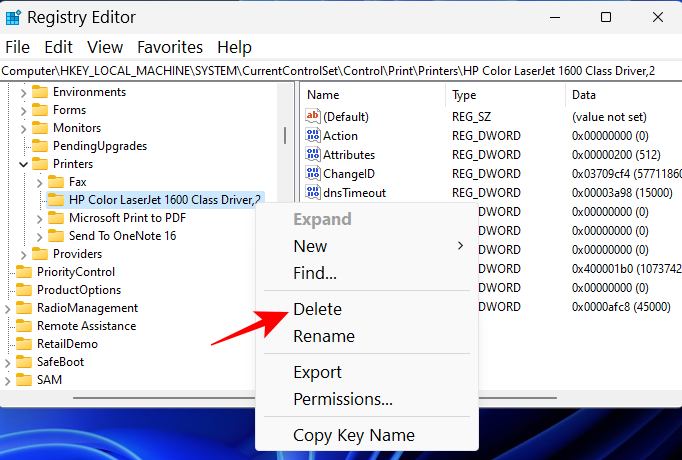The image size is (682, 460).
Task: Choose Delete from the context menu
Action: pyautogui.click(x=317, y=309)
